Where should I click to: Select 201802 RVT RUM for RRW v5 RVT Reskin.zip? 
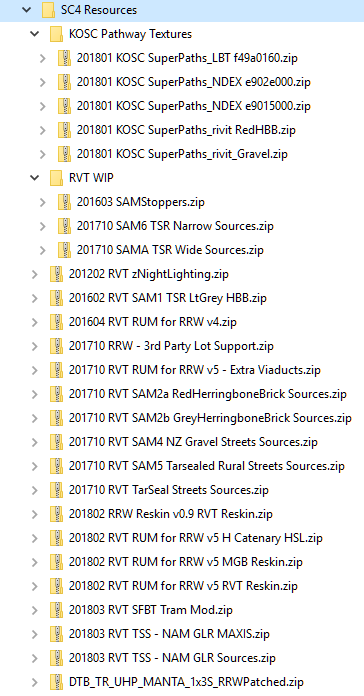[x=183, y=586]
